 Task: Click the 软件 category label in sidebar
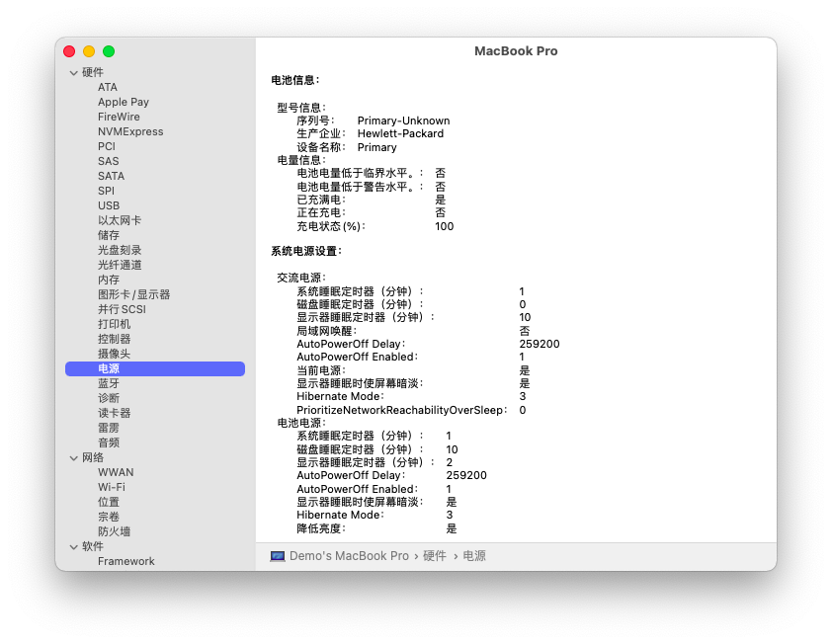pos(93,547)
